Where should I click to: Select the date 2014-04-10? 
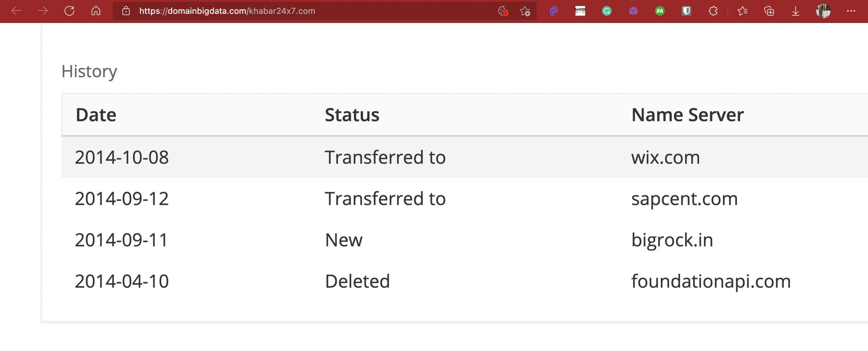click(122, 281)
